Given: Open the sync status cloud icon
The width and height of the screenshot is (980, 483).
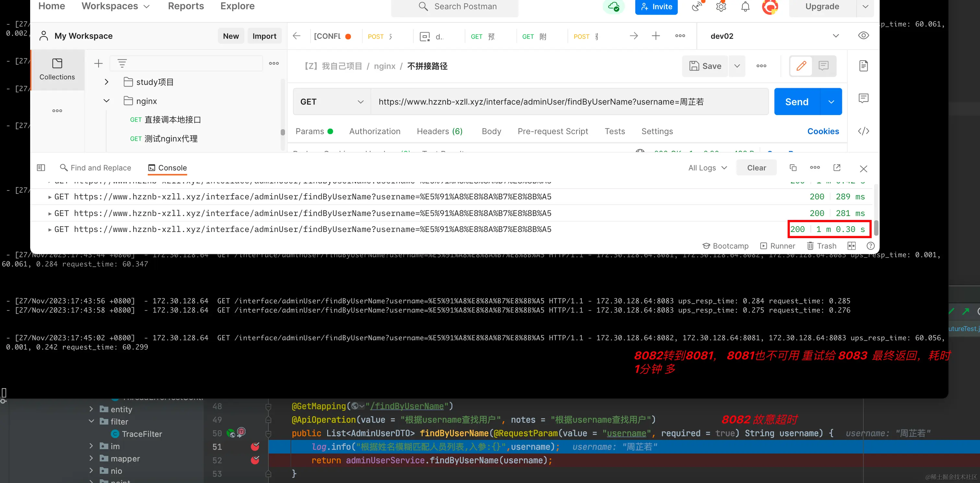Looking at the screenshot, I should 613,6.
